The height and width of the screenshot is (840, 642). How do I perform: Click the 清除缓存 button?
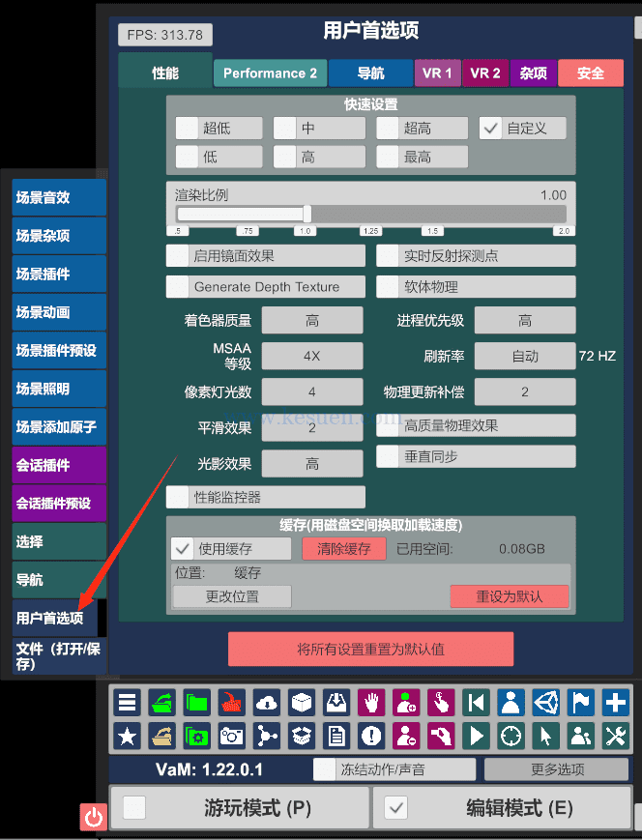tap(344, 549)
